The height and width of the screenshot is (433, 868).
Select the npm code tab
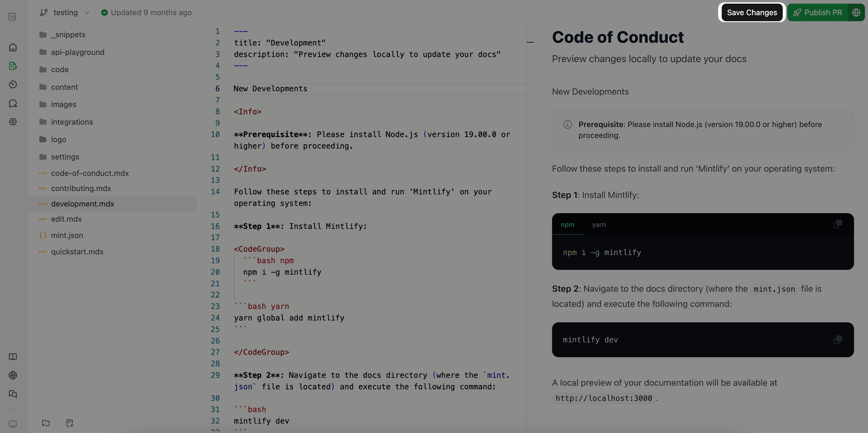pos(568,225)
